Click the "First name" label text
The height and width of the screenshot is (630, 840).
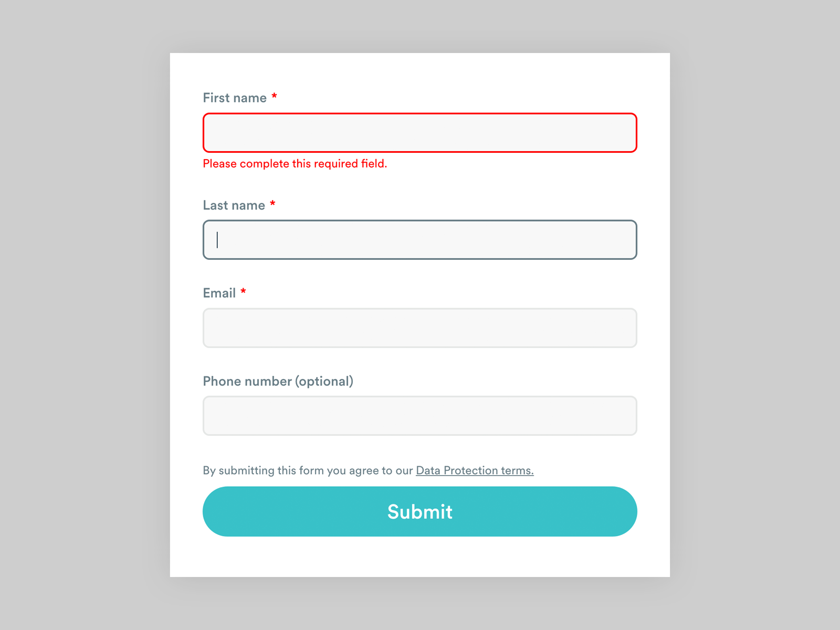pyautogui.click(x=235, y=98)
